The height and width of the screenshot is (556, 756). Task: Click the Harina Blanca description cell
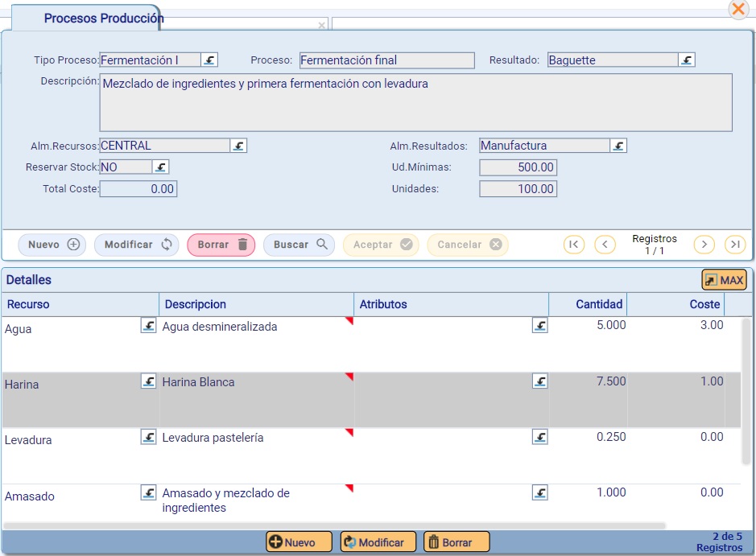[x=257, y=399]
